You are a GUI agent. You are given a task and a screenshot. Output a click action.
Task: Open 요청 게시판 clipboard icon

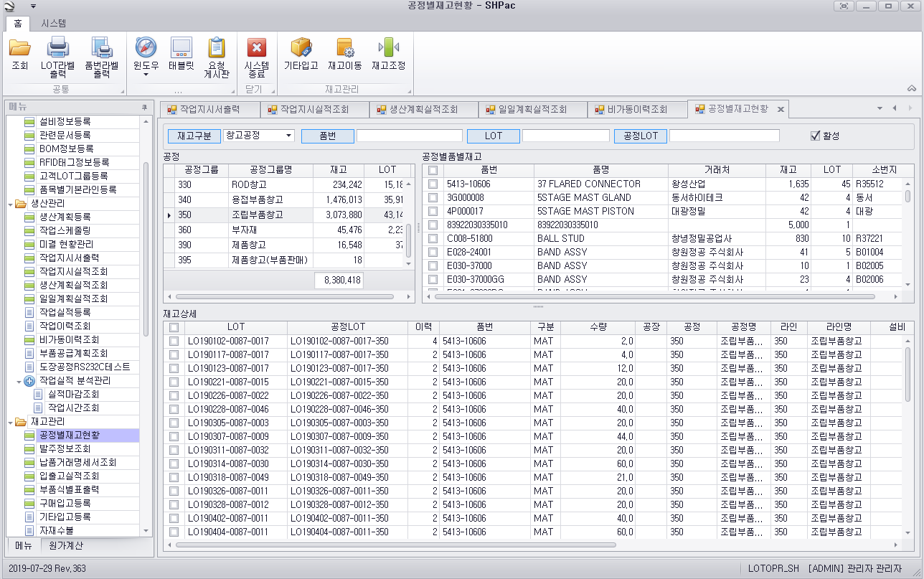click(x=217, y=49)
